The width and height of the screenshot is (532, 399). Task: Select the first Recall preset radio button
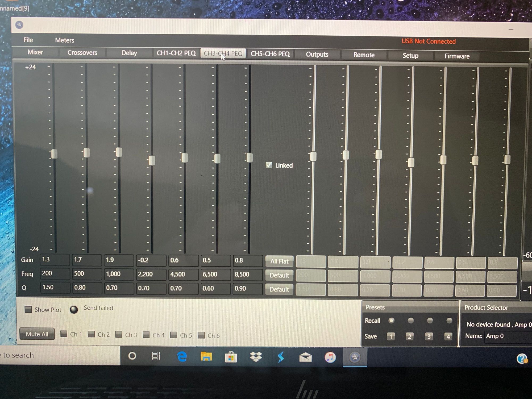pos(391,321)
